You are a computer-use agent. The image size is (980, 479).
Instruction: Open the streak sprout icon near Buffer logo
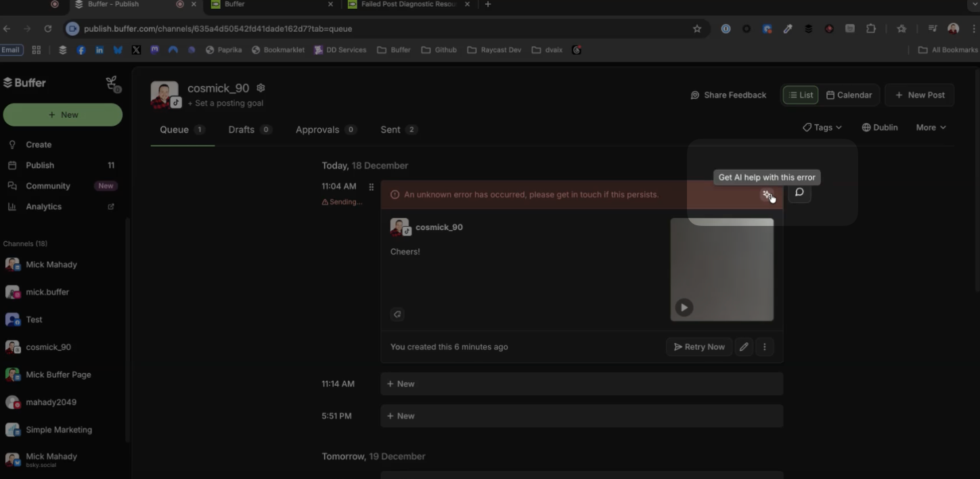click(112, 84)
